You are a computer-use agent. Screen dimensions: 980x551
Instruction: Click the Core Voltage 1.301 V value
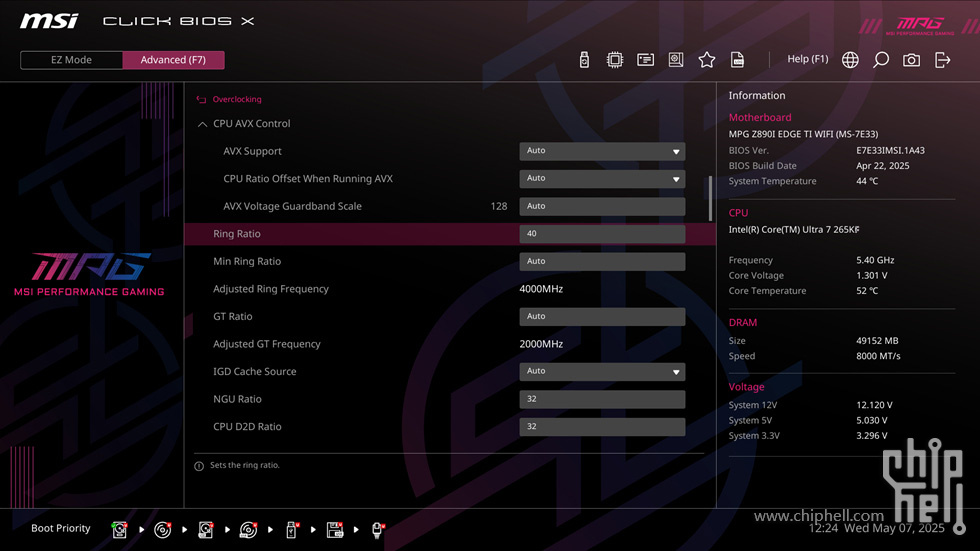[x=872, y=276]
